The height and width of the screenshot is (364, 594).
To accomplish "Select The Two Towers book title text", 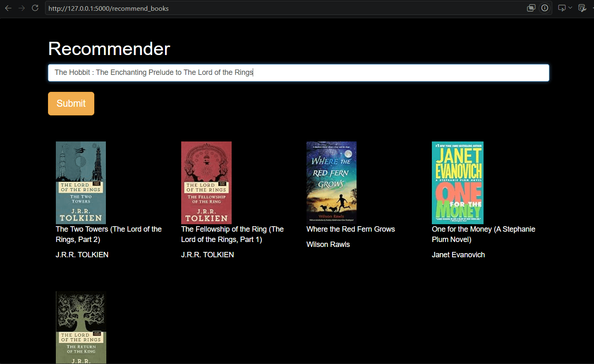I will point(109,234).
